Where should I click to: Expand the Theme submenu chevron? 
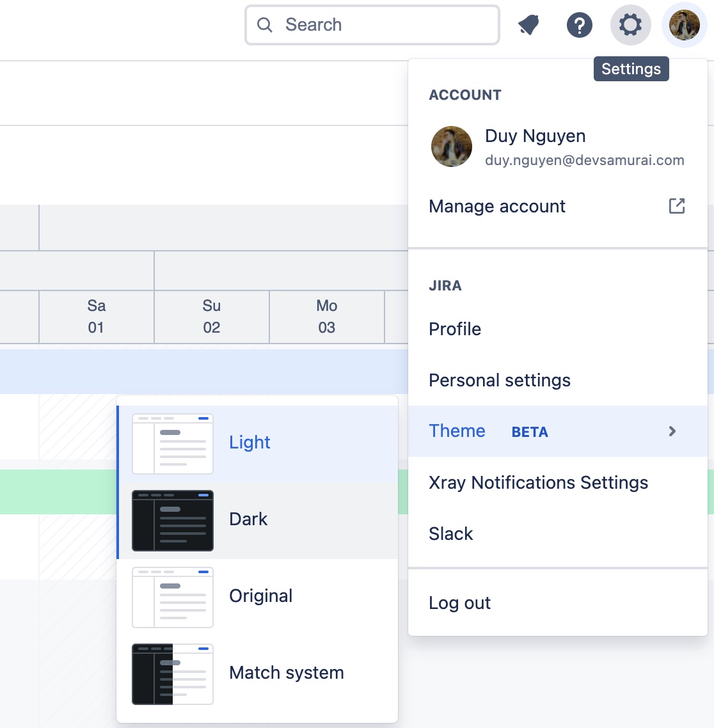point(672,431)
